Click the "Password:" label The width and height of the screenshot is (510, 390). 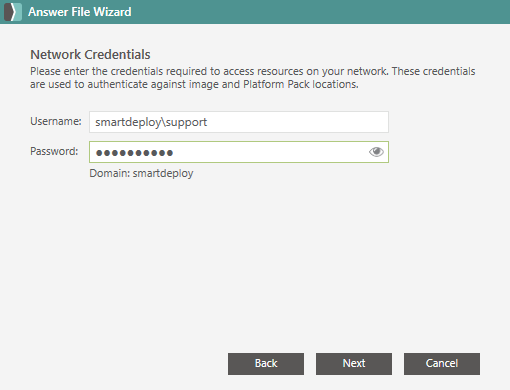[x=54, y=151]
